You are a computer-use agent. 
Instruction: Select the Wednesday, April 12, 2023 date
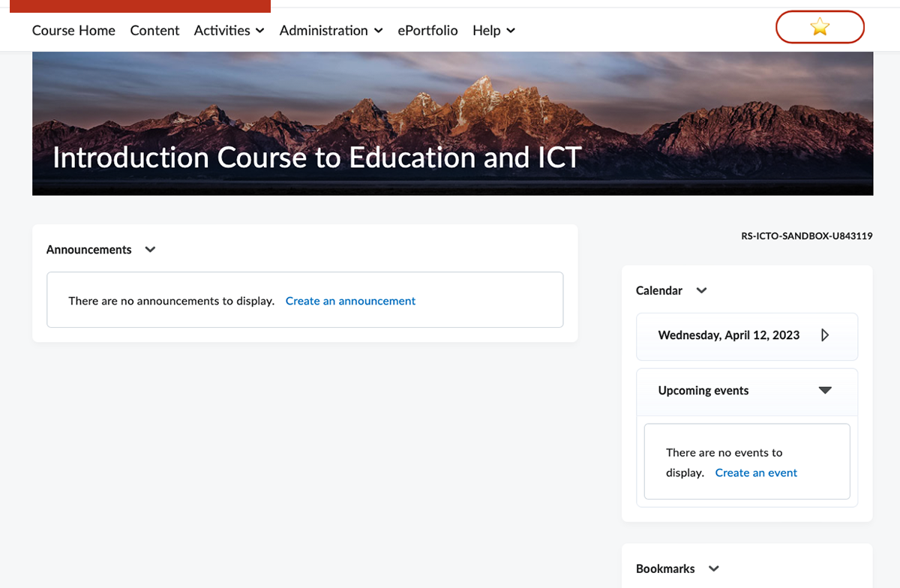click(728, 335)
